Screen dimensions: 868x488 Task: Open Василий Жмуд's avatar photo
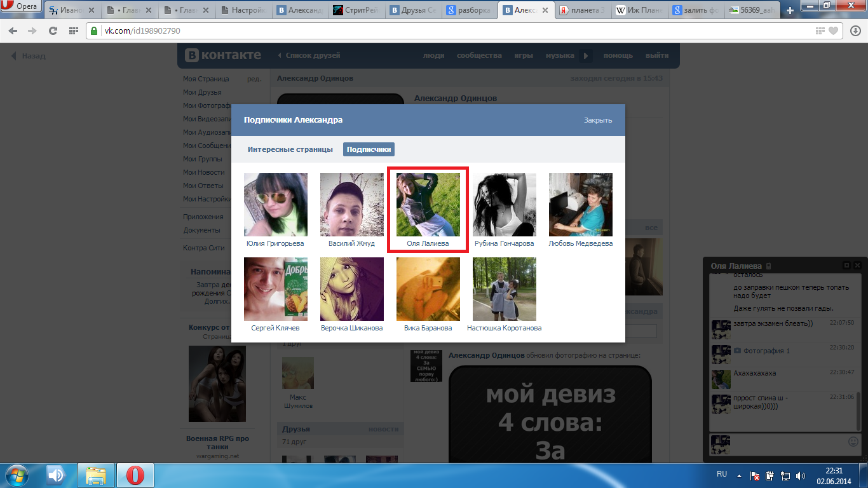click(352, 205)
